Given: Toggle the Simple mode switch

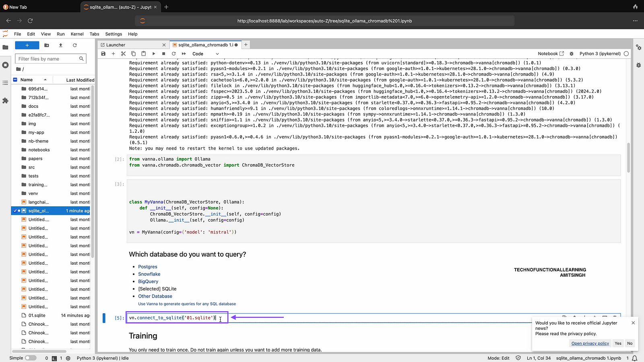Looking at the screenshot, I should click(x=30, y=358).
